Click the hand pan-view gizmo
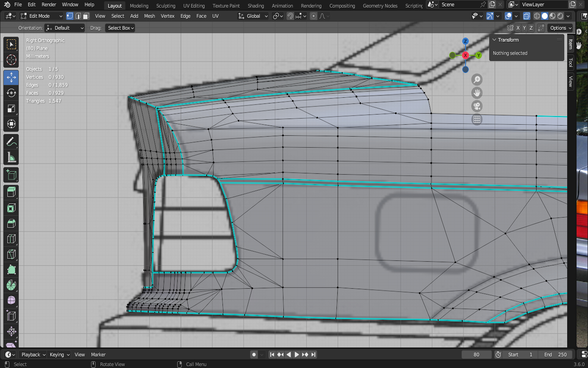588x368 pixels. pos(477,93)
